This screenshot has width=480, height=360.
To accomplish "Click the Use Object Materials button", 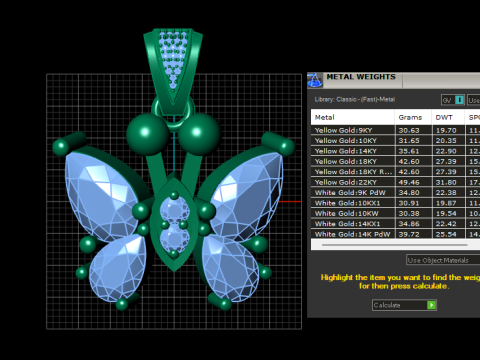I will point(443,260).
